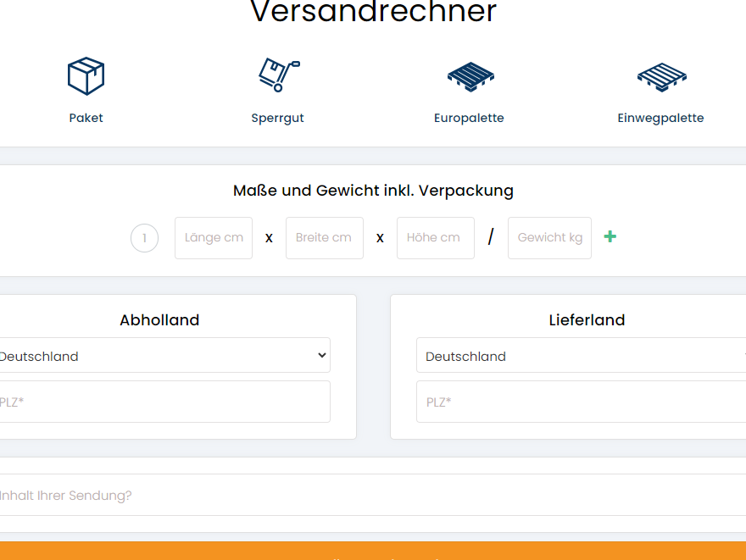
Task: Click the green plus to add a package
Action: point(610,236)
